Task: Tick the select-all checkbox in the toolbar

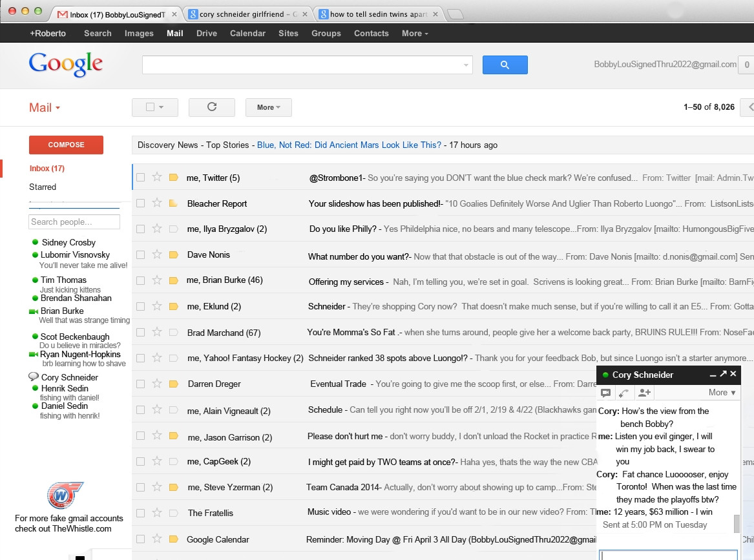Action: point(150,107)
